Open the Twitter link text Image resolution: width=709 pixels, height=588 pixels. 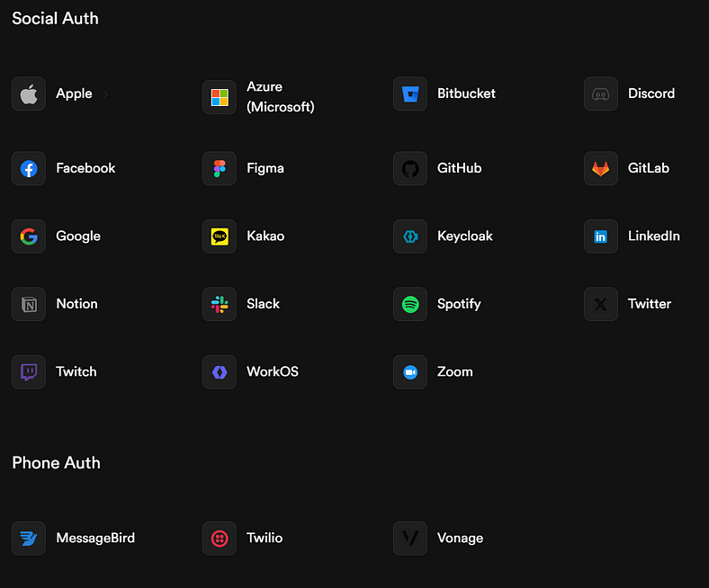point(650,304)
